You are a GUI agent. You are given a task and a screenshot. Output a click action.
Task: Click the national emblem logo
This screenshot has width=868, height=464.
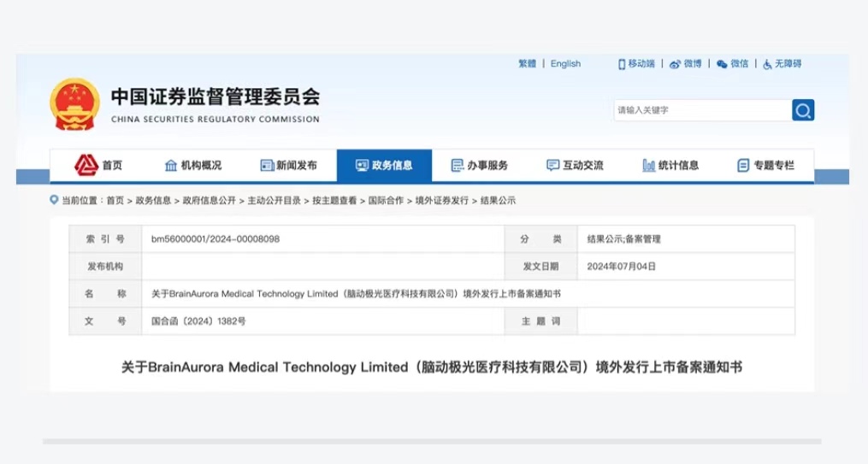pyautogui.click(x=74, y=104)
